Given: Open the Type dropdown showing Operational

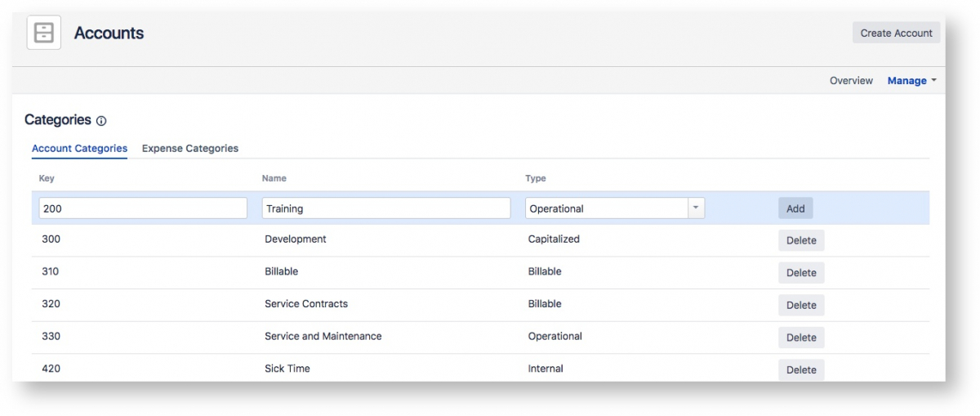Looking at the screenshot, I should click(606, 208).
